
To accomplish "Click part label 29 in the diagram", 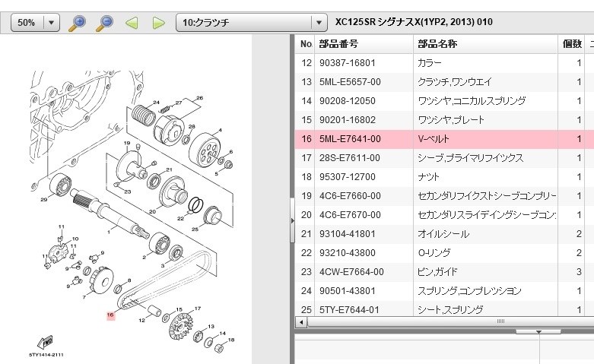I will [x=44, y=199].
